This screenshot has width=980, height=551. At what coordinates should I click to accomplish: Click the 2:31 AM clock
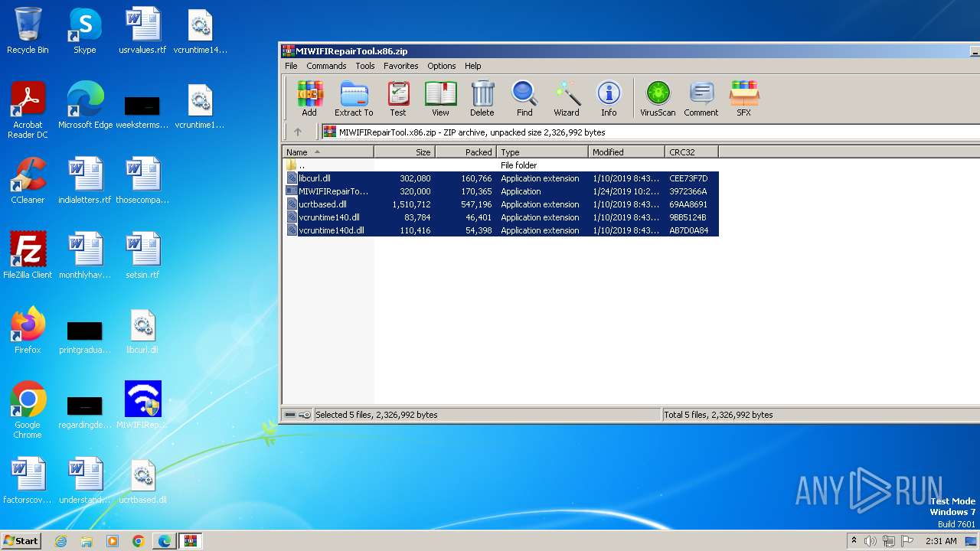[941, 541]
